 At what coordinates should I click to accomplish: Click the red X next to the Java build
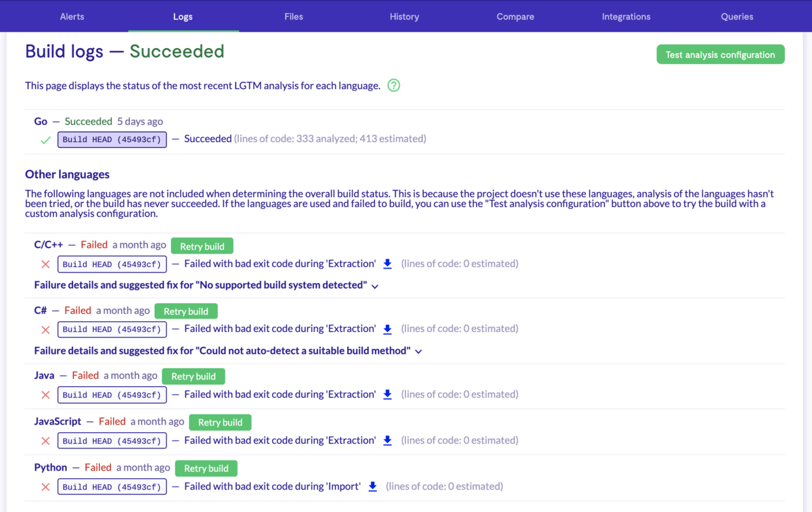coord(45,394)
